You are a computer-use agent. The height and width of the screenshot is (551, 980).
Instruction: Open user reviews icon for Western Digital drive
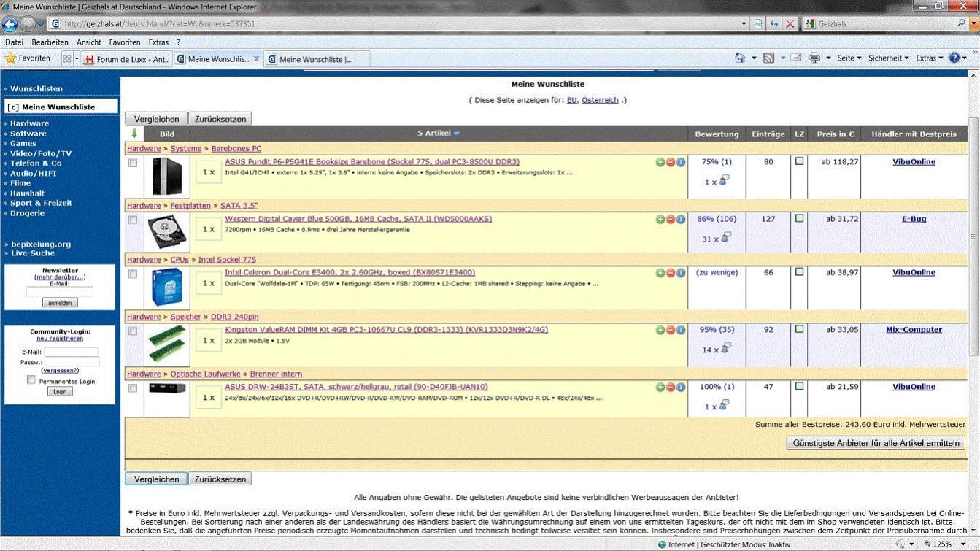(x=725, y=238)
